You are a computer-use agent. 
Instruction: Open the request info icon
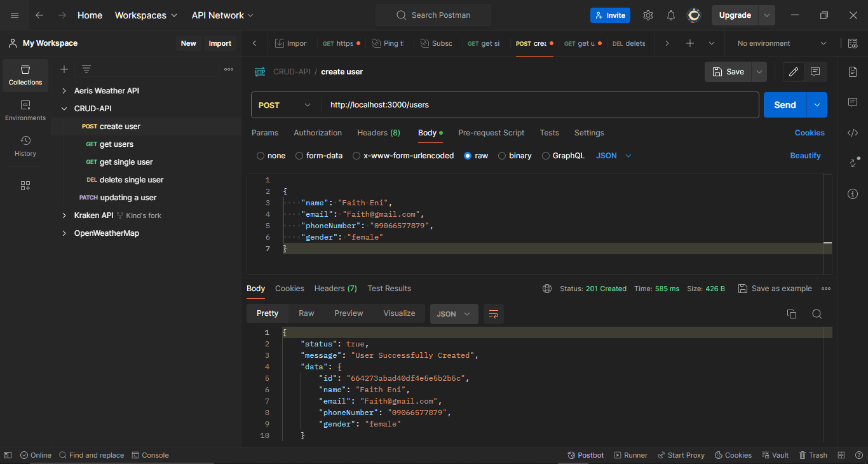(853, 194)
